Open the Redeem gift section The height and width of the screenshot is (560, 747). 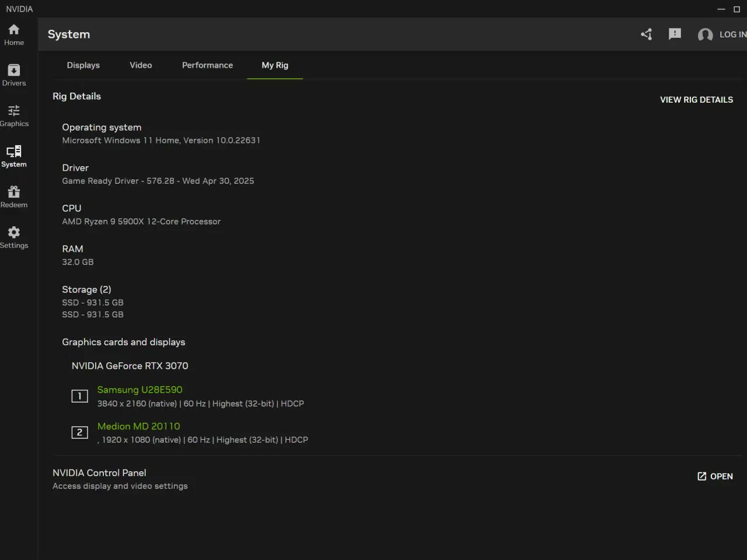point(14,197)
